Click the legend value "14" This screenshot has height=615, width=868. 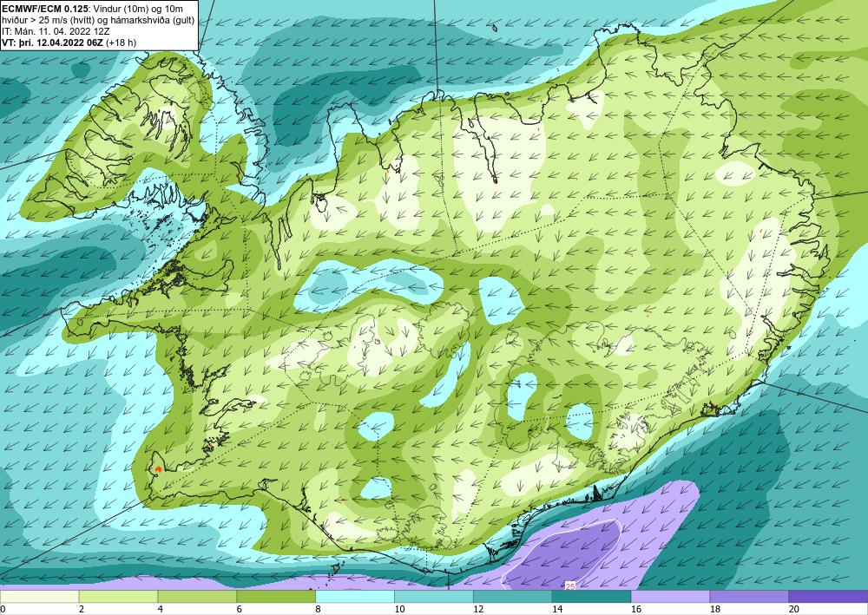tap(557, 610)
